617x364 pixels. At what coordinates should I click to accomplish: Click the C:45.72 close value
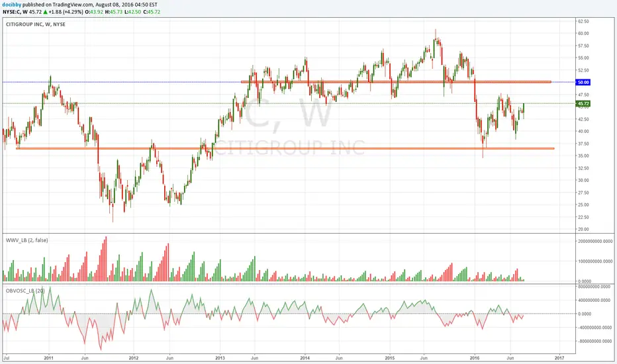tap(151, 12)
